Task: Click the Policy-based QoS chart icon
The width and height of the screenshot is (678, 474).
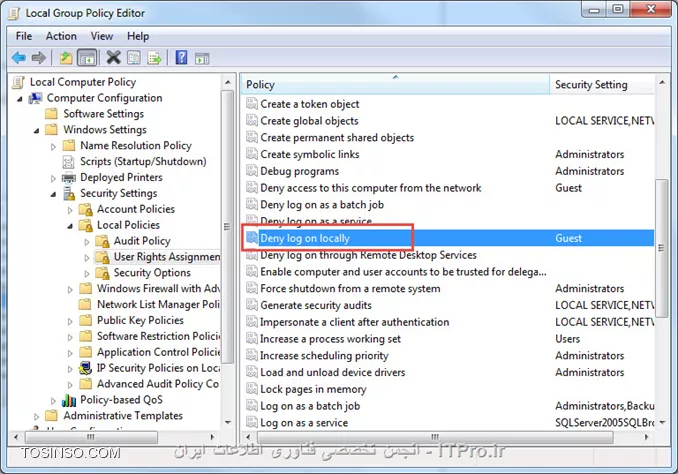Action: click(x=69, y=400)
